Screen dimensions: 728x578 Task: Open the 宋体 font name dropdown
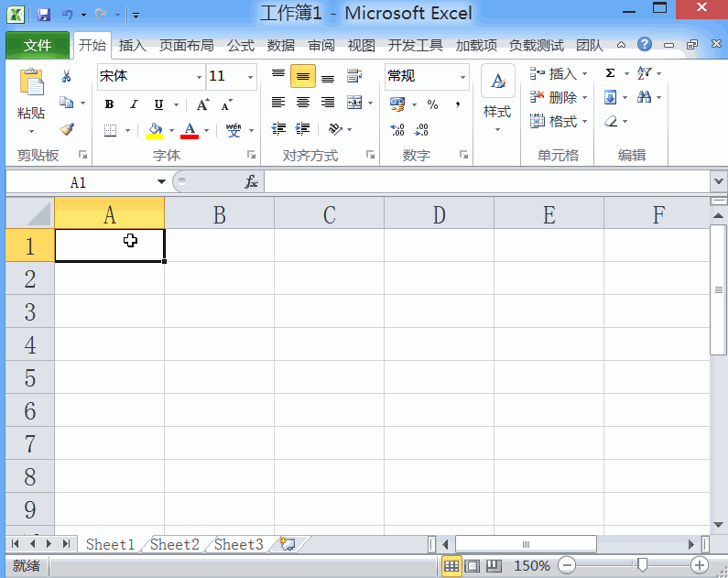[199, 77]
